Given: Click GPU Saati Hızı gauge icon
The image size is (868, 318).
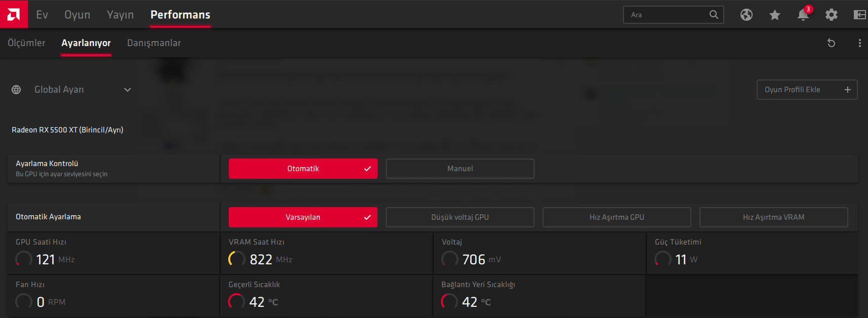Looking at the screenshot, I should [x=24, y=259].
